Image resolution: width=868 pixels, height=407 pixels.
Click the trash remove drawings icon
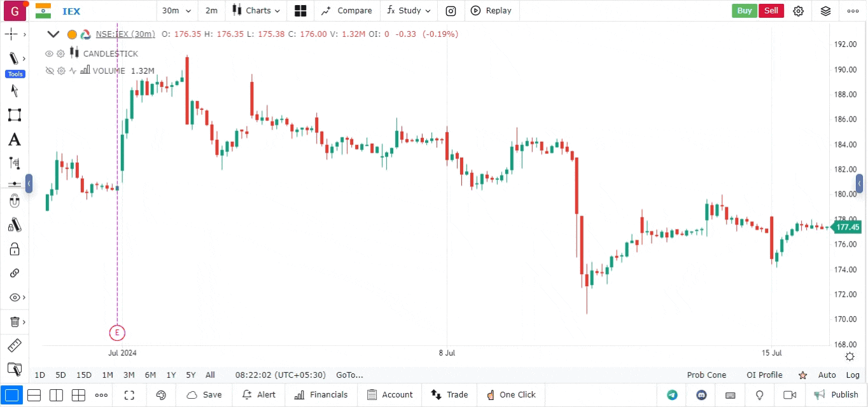(x=14, y=322)
